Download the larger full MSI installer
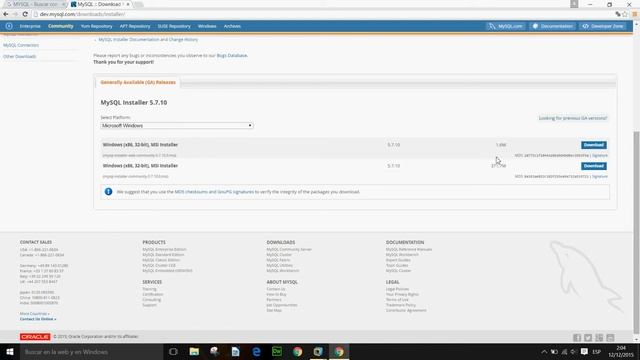The image size is (640, 360). point(593,166)
